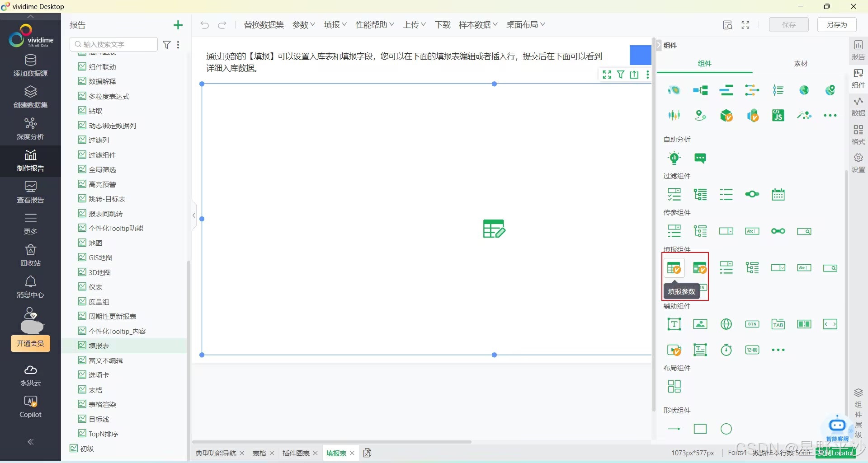Screen dimensions: 868x463
Task: Collapse the left navigation sidebar
Action: click(x=30, y=442)
